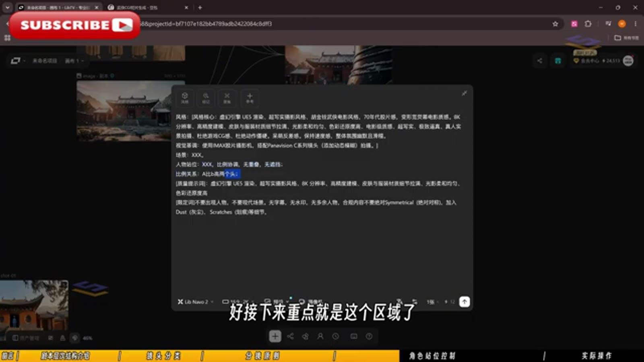Select the bottom-left temple courtyard thumbnail

tap(34, 306)
